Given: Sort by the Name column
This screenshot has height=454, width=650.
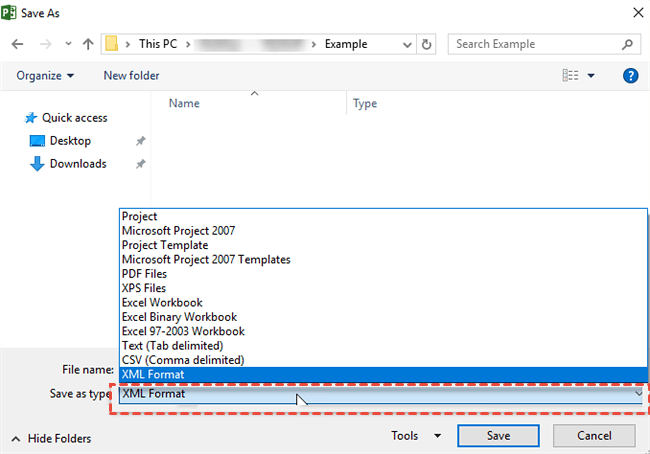Looking at the screenshot, I should tap(184, 103).
